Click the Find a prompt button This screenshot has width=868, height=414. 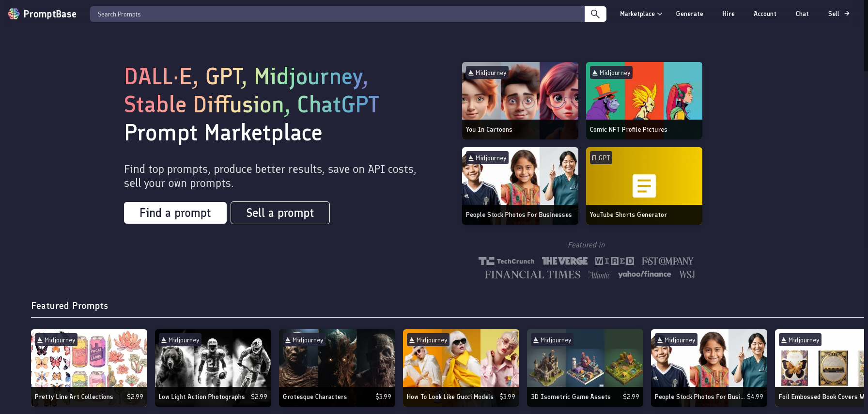pyautogui.click(x=175, y=213)
